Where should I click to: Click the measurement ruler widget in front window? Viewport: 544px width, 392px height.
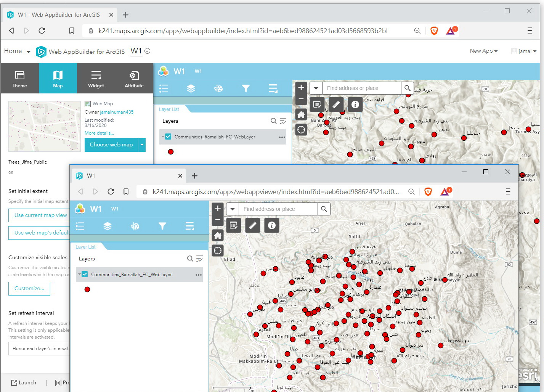click(253, 225)
